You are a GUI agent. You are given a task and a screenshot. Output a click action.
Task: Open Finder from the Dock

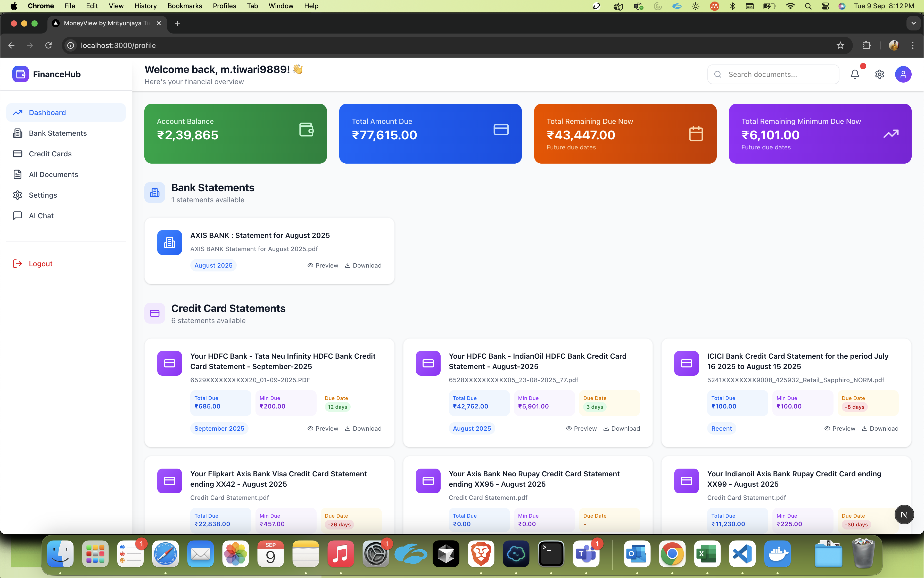[60, 553]
